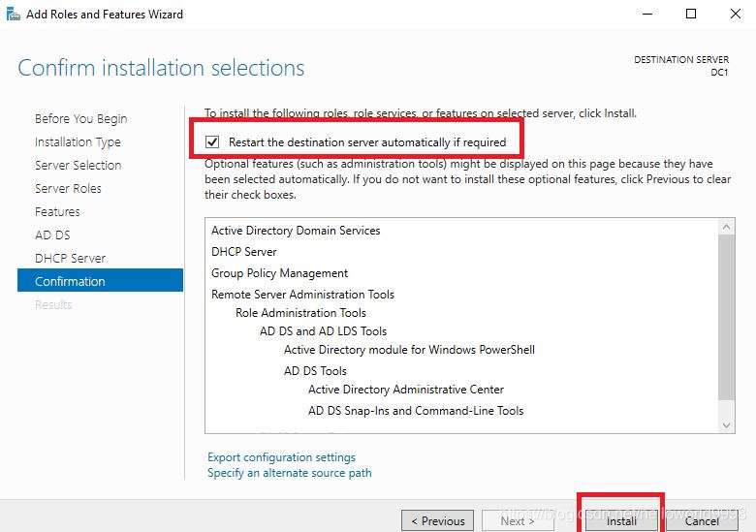Click the Install button

(621, 520)
